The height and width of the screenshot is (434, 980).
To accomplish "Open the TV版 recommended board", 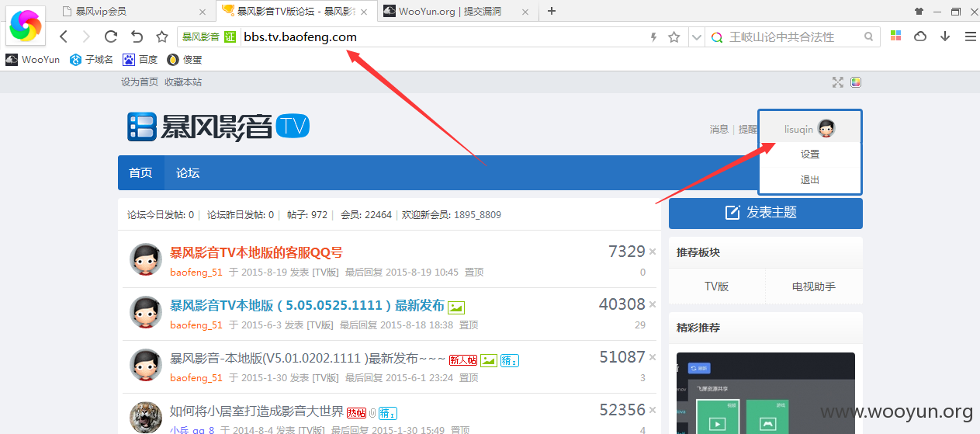I will 717,286.
